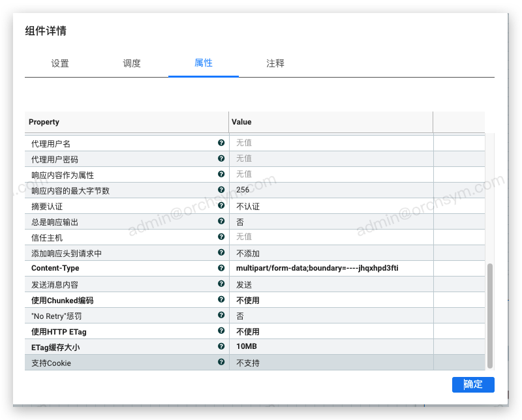The width and height of the screenshot is (522, 420).
Task: Click help icon for 支持Cookie property
Action: coord(221,362)
